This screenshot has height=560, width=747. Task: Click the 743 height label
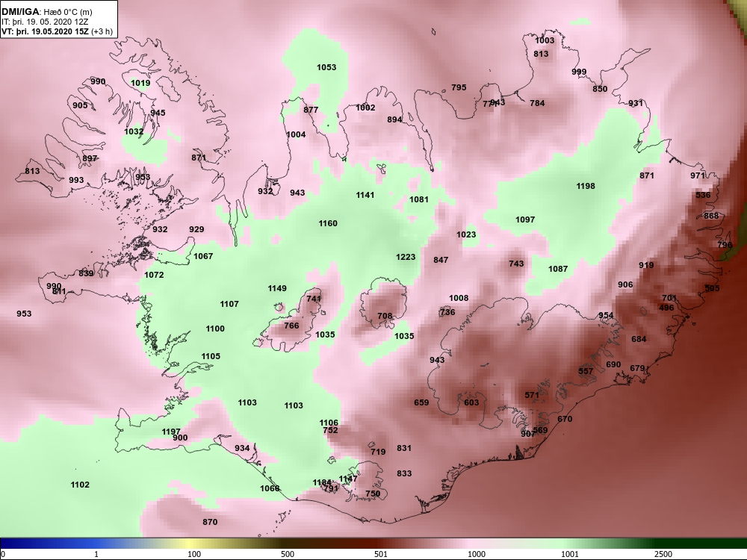[x=516, y=264]
